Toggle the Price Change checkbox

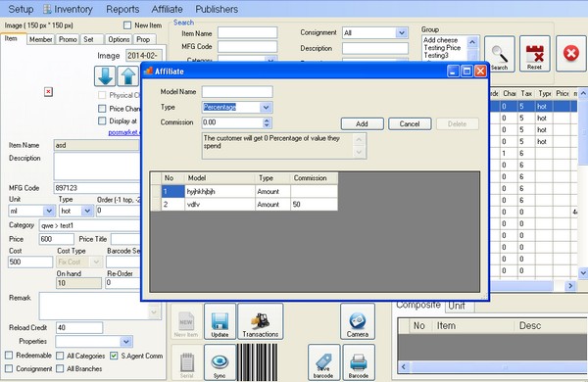click(x=102, y=109)
